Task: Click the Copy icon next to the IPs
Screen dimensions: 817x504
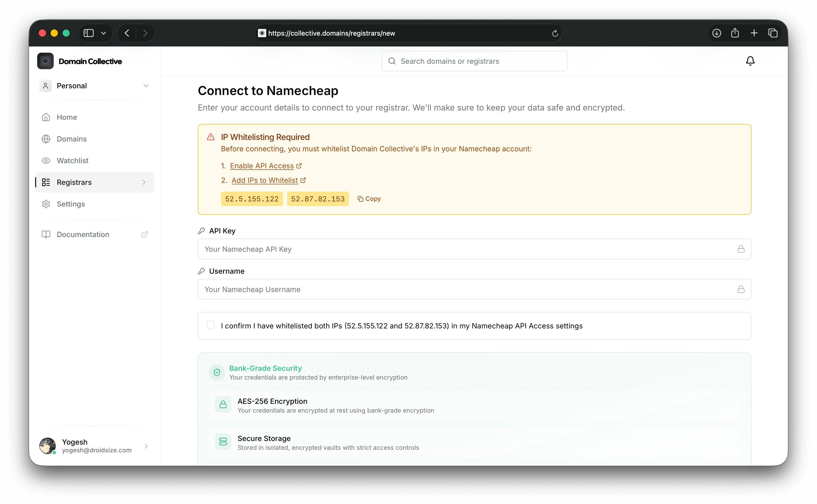Action: 361,199
